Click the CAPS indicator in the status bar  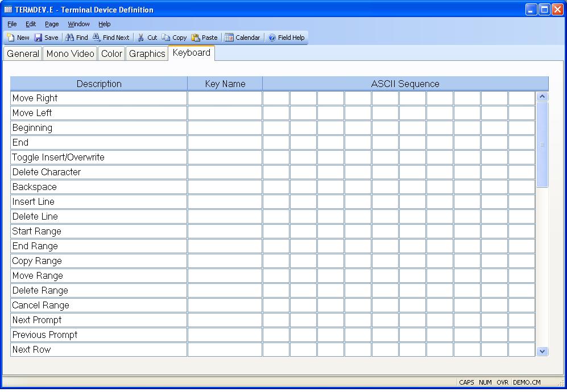point(466,382)
